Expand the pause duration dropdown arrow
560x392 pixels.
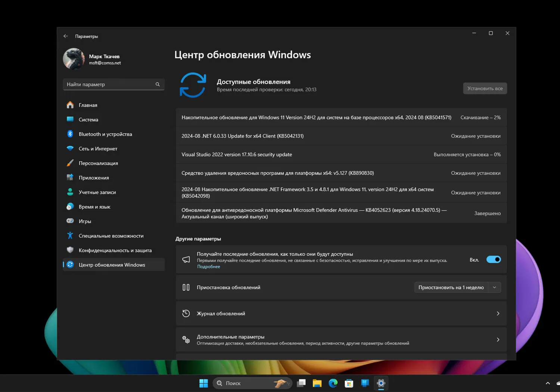click(x=494, y=287)
